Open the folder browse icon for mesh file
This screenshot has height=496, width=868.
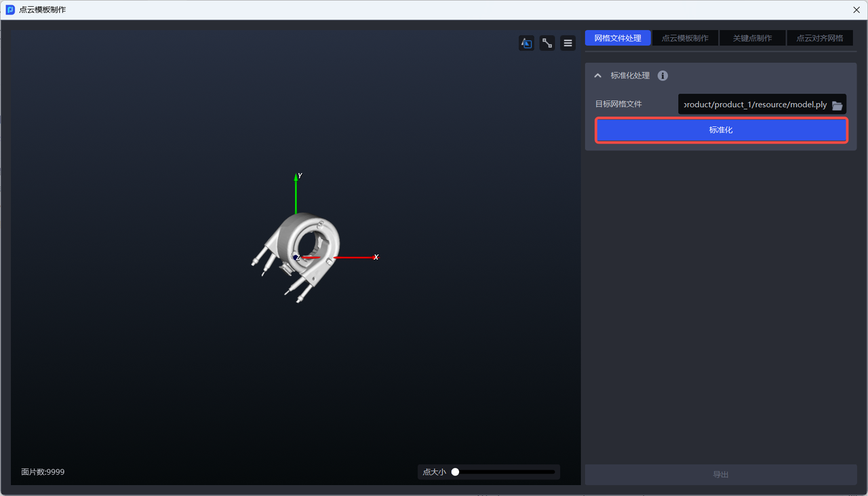click(x=837, y=105)
